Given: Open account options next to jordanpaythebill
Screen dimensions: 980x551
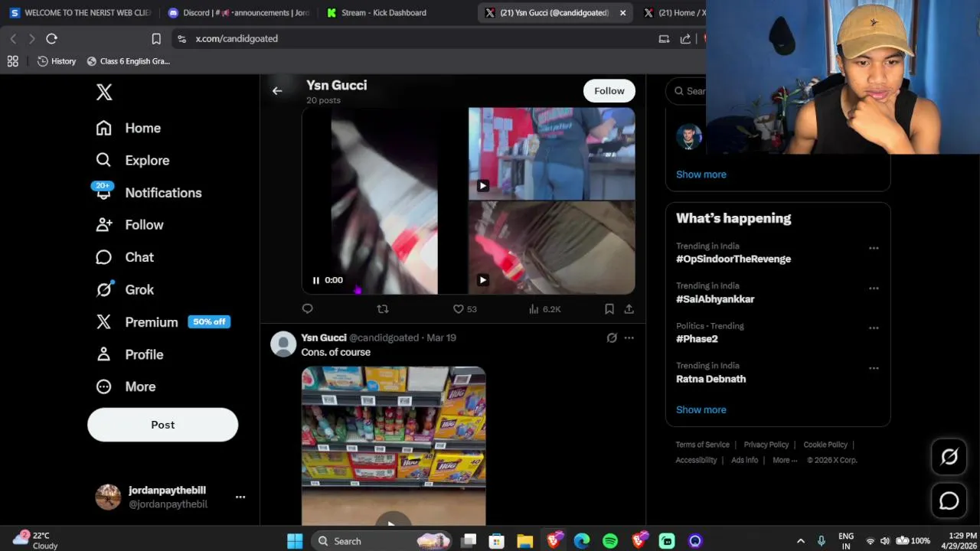Looking at the screenshot, I should click(240, 497).
